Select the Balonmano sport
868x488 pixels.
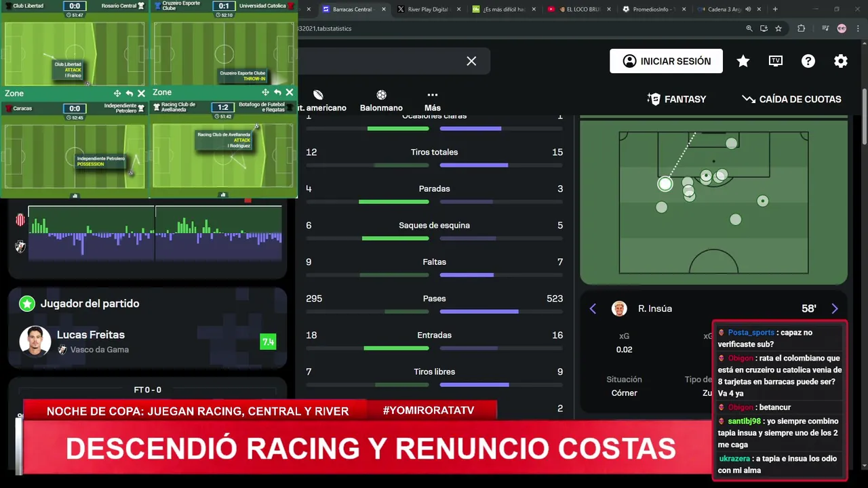pyautogui.click(x=381, y=101)
